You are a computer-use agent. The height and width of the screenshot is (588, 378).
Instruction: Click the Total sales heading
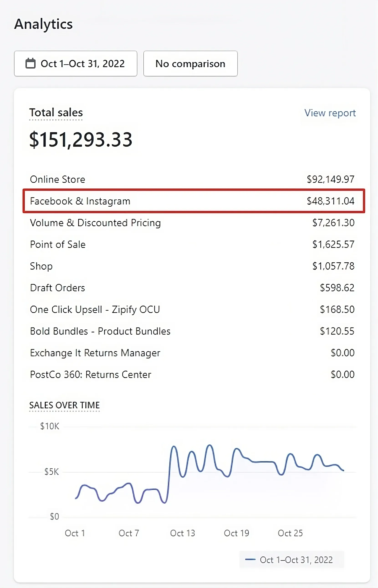pos(56,113)
